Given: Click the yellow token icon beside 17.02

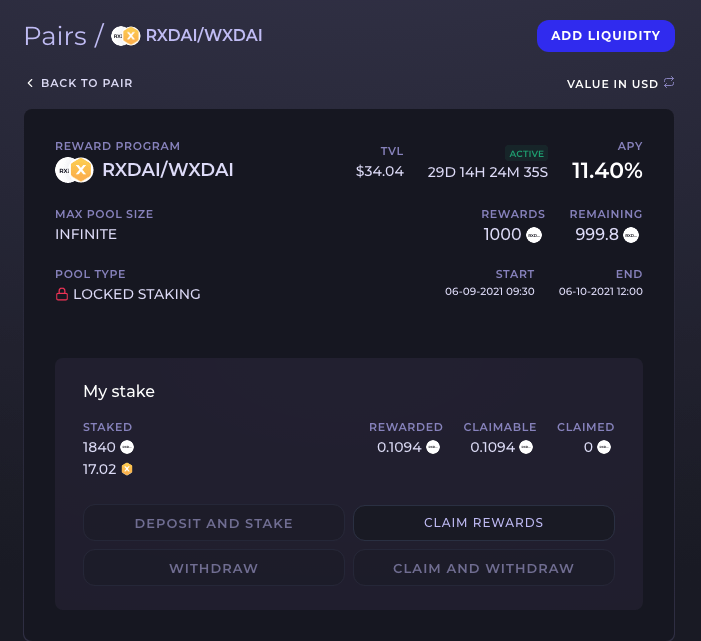Looking at the screenshot, I should pyautogui.click(x=127, y=469).
